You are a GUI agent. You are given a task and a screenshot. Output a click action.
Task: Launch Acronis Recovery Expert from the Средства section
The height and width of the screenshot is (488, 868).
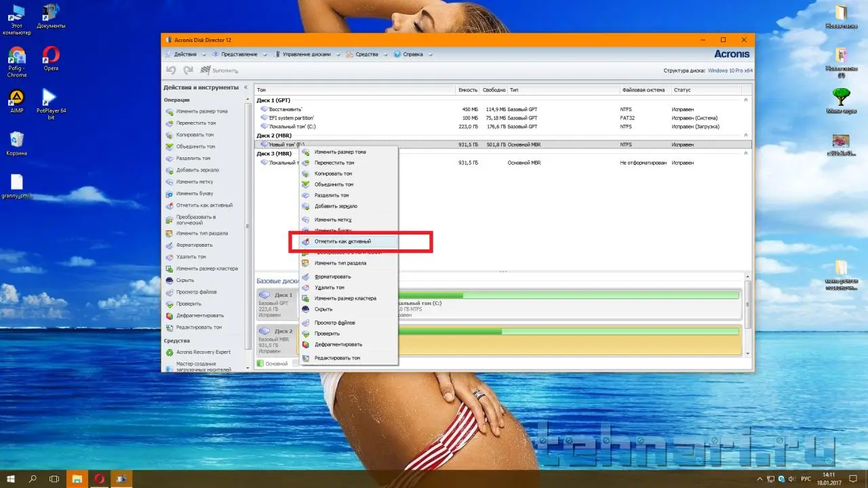[198, 352]
